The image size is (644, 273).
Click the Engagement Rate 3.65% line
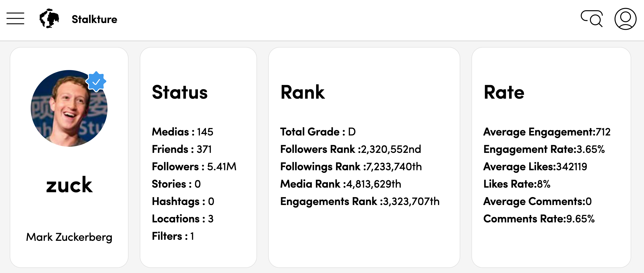(x=544, y=149)
